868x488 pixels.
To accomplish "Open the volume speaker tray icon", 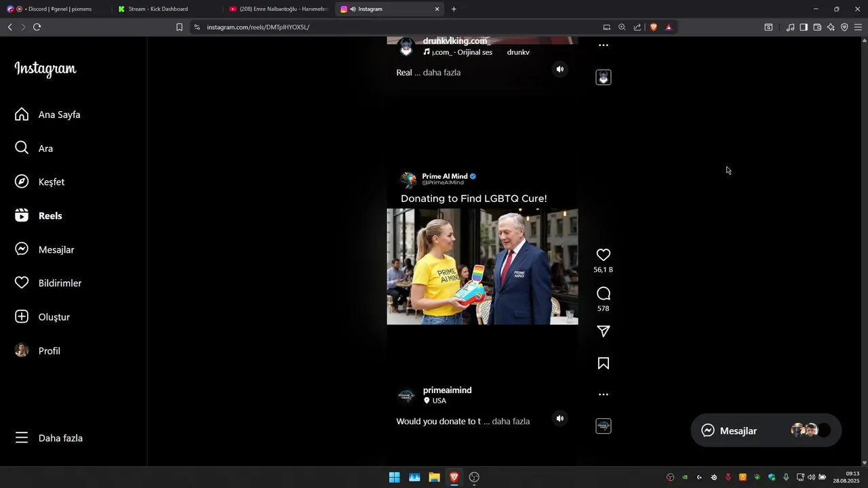I will tap(811, 477).
